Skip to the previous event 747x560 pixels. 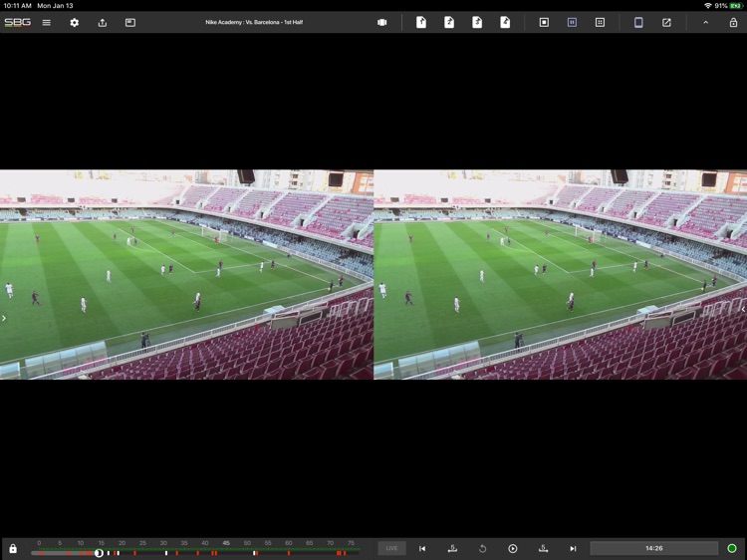[422, 549]
